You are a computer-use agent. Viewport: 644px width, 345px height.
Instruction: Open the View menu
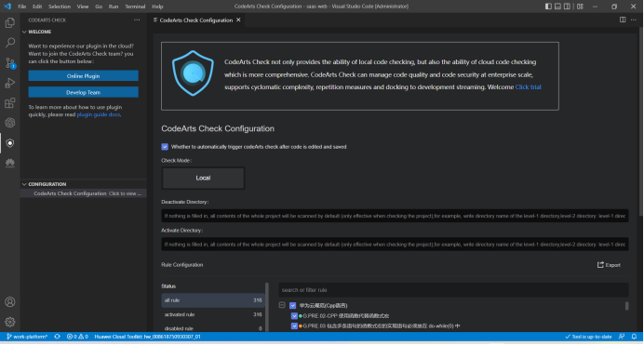(83, 7)
